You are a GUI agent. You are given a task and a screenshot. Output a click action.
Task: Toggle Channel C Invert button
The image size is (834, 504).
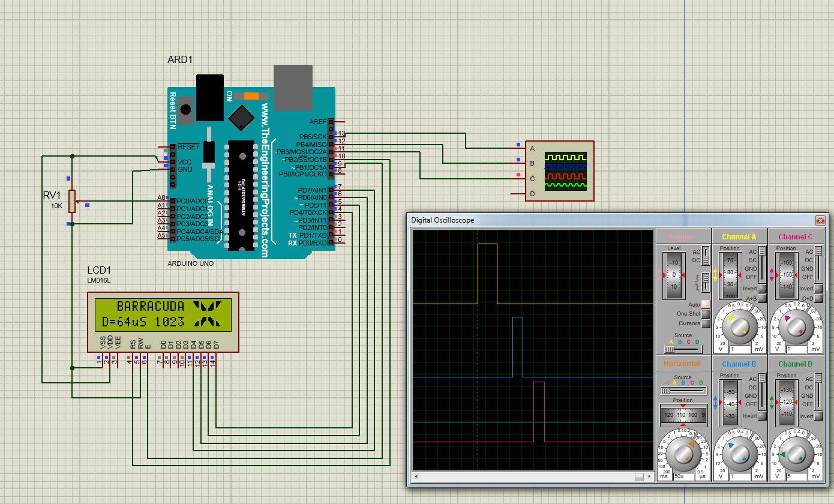click(x=818, y=289)
